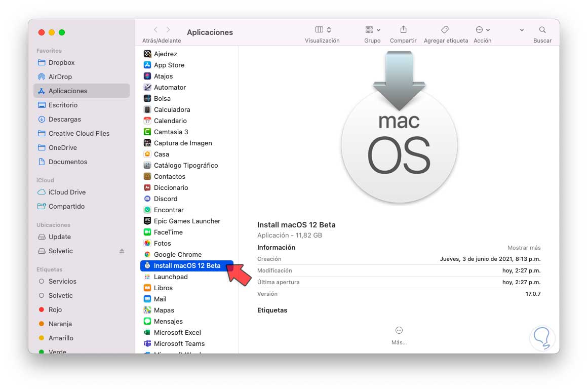Select Fotos app
588x391 pixels.
187,243
